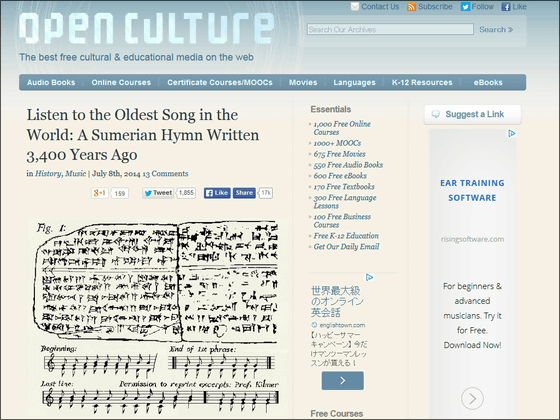
Task: Open the Follow link
Action: pyautogui.click(x=482, y=7)
